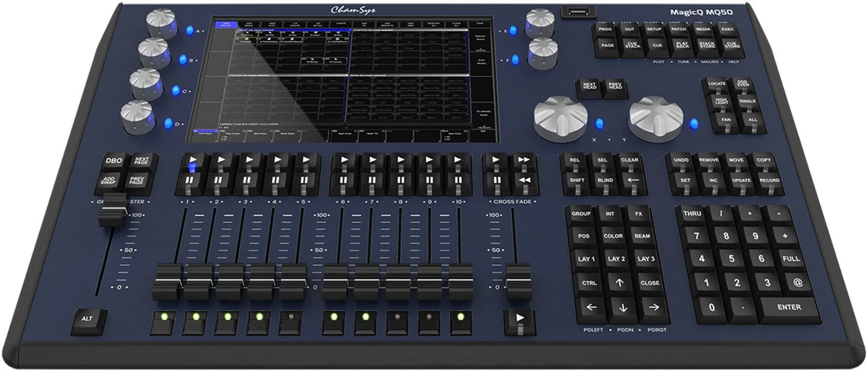This screenshot has width=868, height=373.
Task: Click the CROSS FADE fader handle
Action: tap(518, 282)
